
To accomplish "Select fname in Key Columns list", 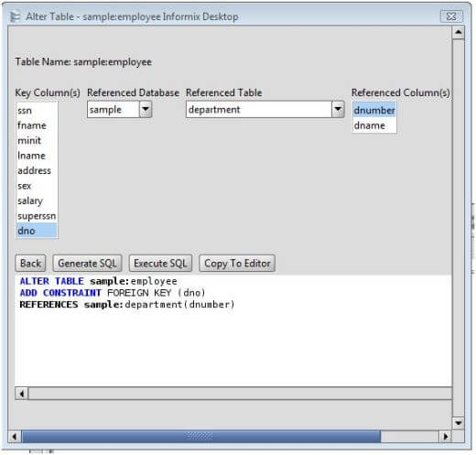I will [x=37, y=125].
